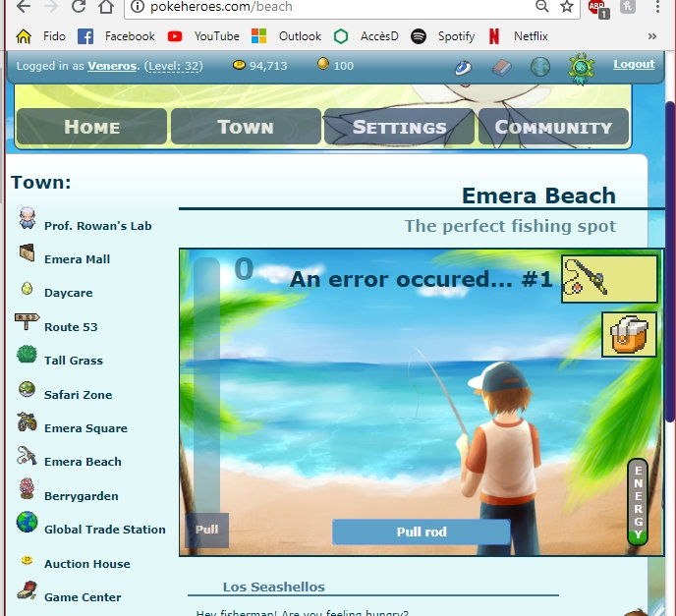
Task: Bookmark this page with the star icon
Action: (x=567, y=6)
